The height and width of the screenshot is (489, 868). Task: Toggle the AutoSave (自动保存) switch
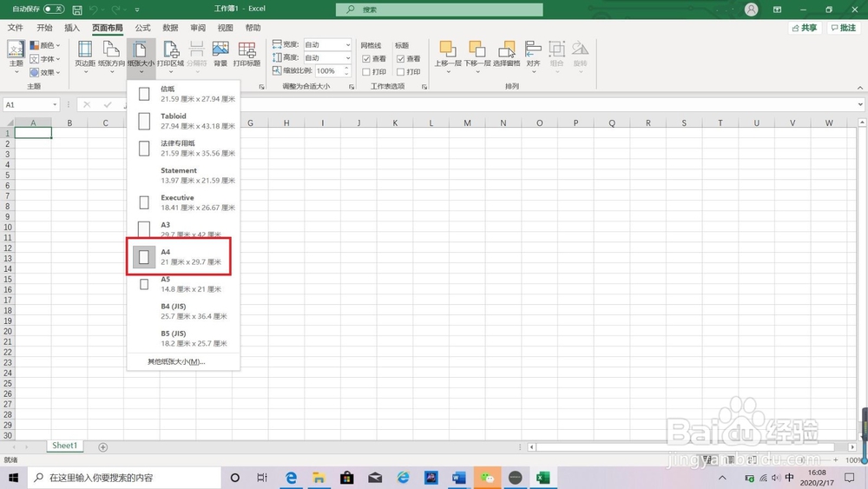point(54,9)
